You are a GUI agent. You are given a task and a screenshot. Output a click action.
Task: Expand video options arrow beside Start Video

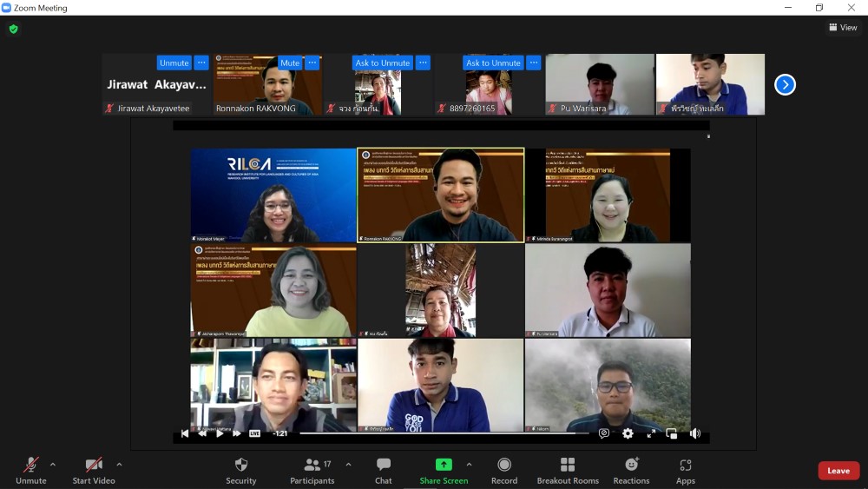click(x=119, y=465)
